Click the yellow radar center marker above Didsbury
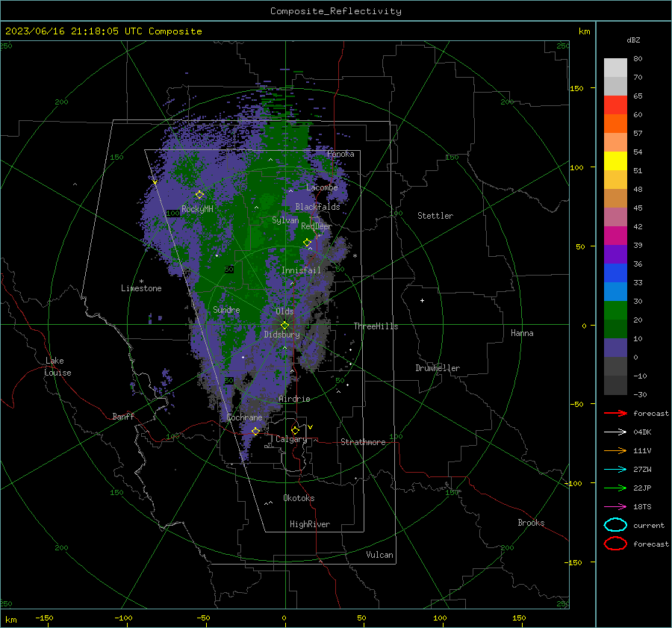Screen dimensions: 672x628 (x=284, y=326)
